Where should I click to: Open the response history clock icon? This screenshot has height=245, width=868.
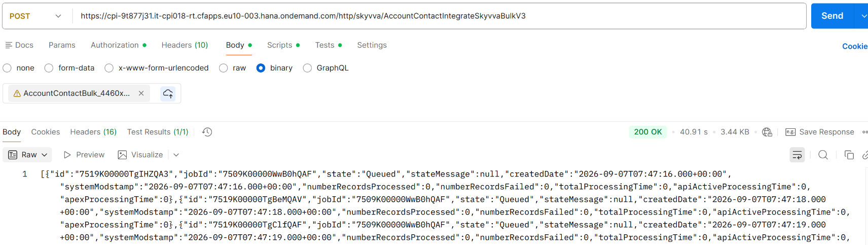click(207, 132)
